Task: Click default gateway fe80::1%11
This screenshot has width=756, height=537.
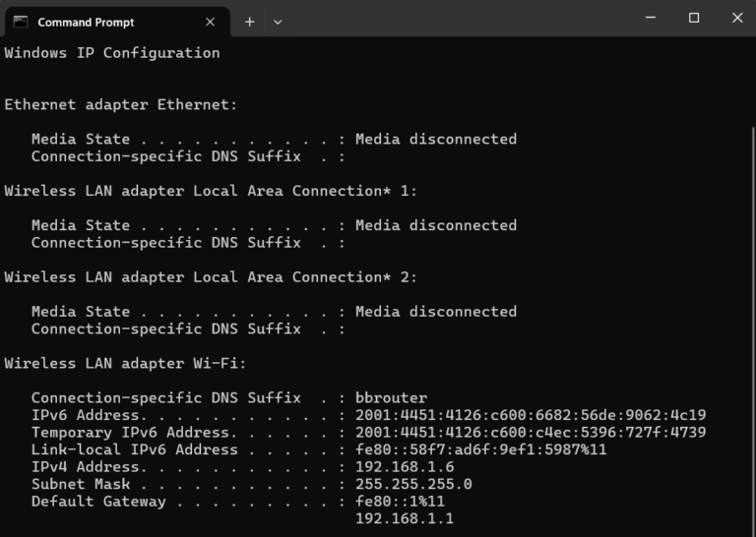Action: tap(400, 502)
